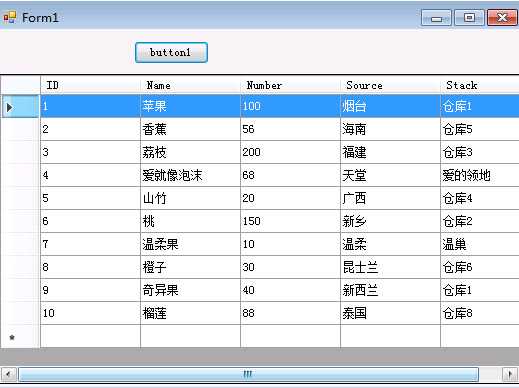This screenshot has width=519, height=388.
Task: Select the Stack cell 爱的领地
Action: click(480, 175)
